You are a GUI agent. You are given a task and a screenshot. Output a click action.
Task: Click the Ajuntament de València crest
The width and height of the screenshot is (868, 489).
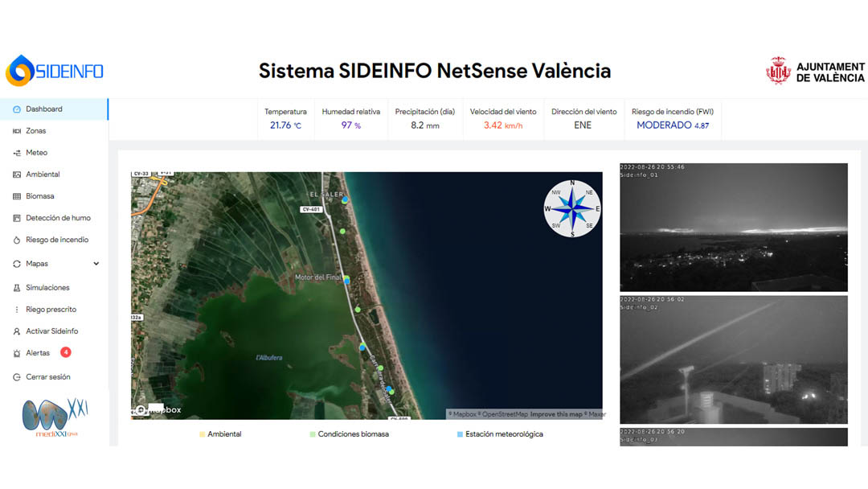point(778,70)
